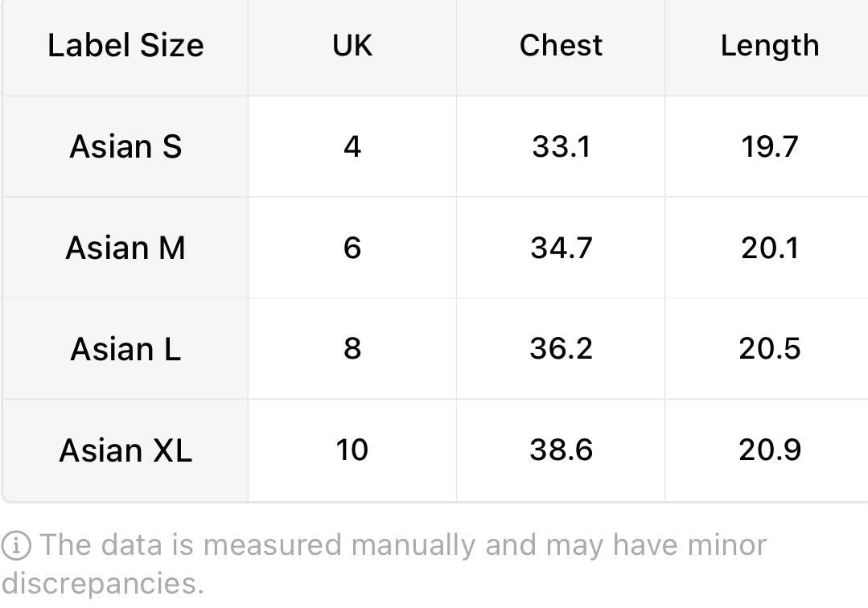Select the Label Size column header
Image resolution: width=868 pixels, height=608 pixels.
pos(125,45)
